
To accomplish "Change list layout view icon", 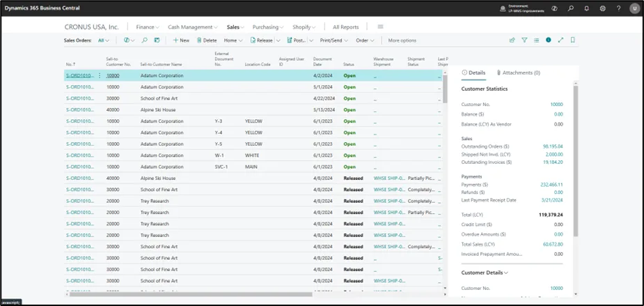I will coord(536,40).
